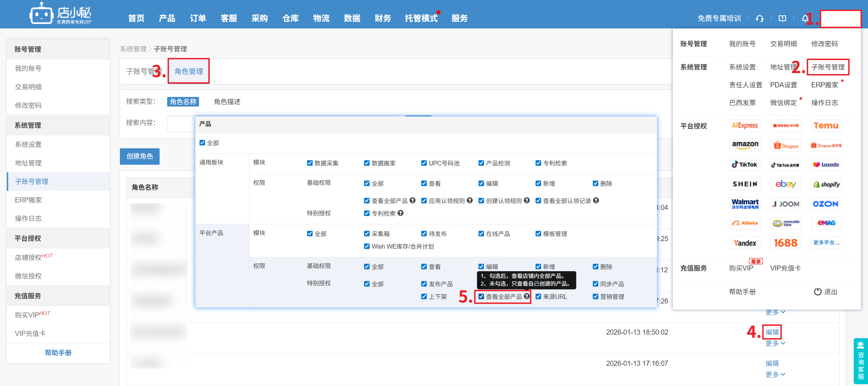This screenshot has height=386, width=868.
Task: Click the 创建角色 button
Action: pos(140,156)
